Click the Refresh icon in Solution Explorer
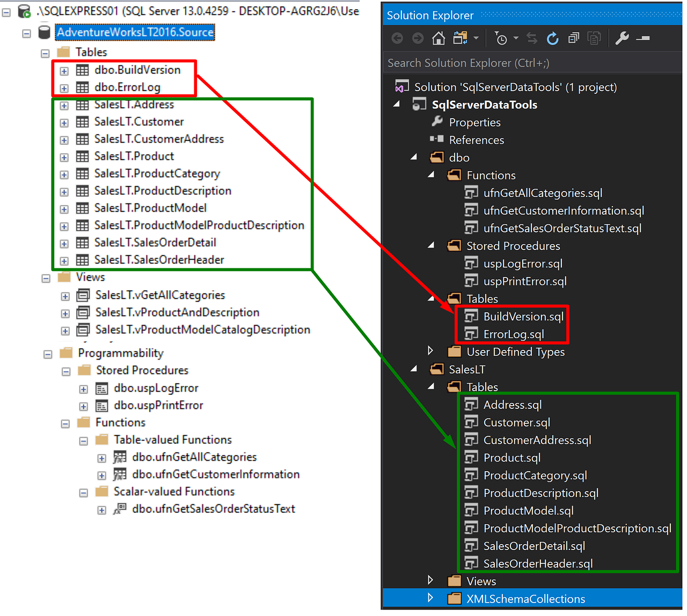 [552, 38]
